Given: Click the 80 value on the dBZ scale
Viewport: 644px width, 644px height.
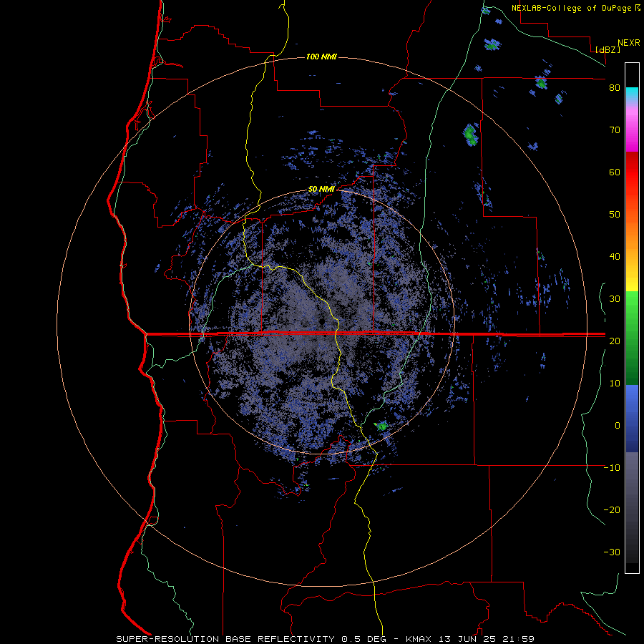Looking at the screenshot, I should click(x=615, y=88).
